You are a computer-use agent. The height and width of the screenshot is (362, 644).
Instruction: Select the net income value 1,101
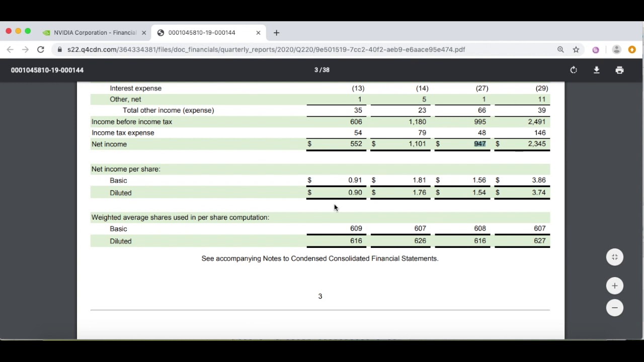417,144
